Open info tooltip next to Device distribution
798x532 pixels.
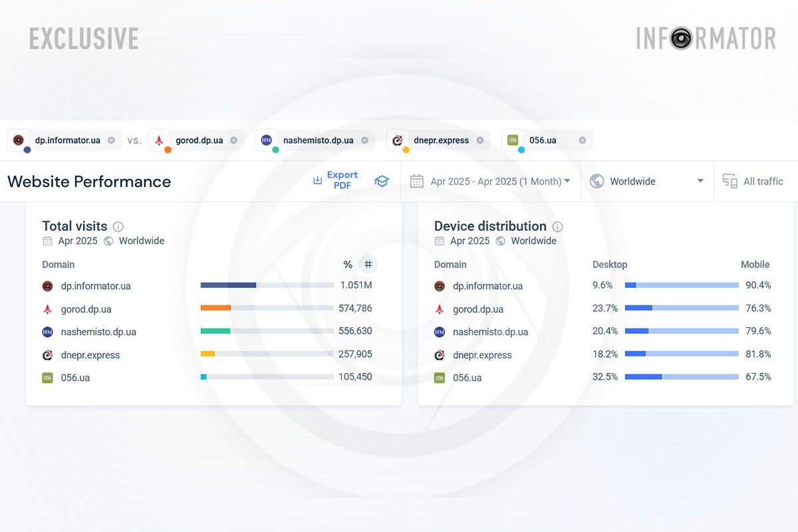(x=558, y=227)
